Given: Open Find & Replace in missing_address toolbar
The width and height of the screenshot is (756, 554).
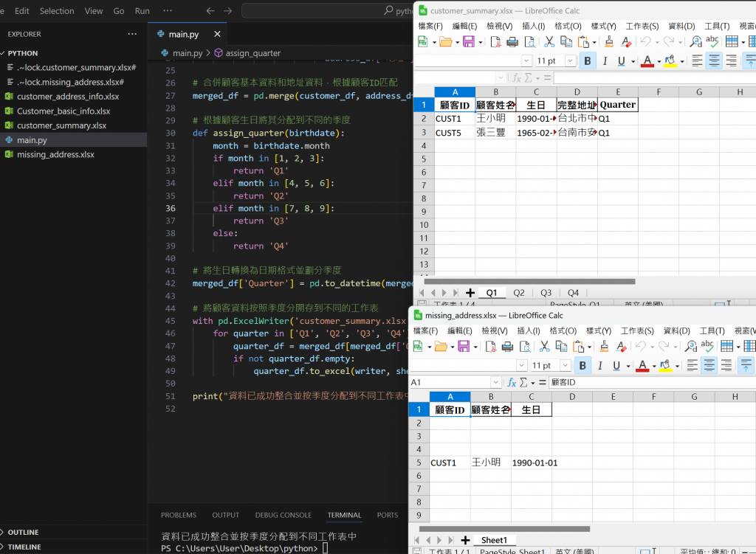Looking at the screenshot, I should pyautogui.click(x=690, y=347).
